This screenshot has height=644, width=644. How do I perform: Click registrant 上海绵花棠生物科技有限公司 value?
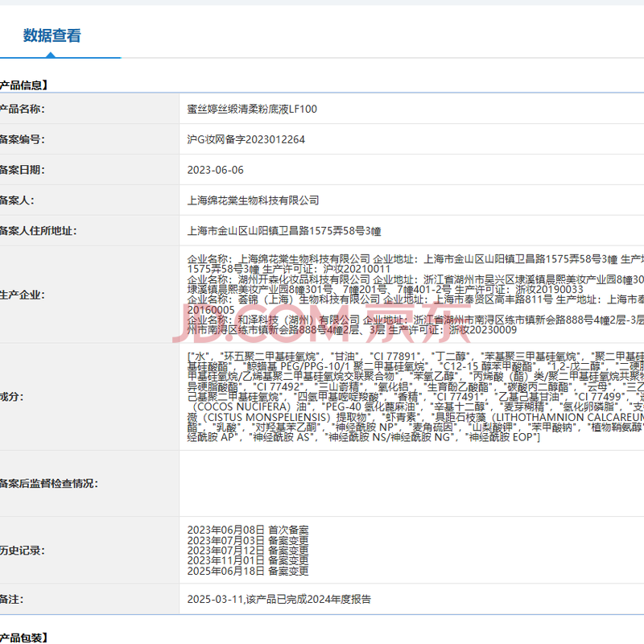(253, 200)
